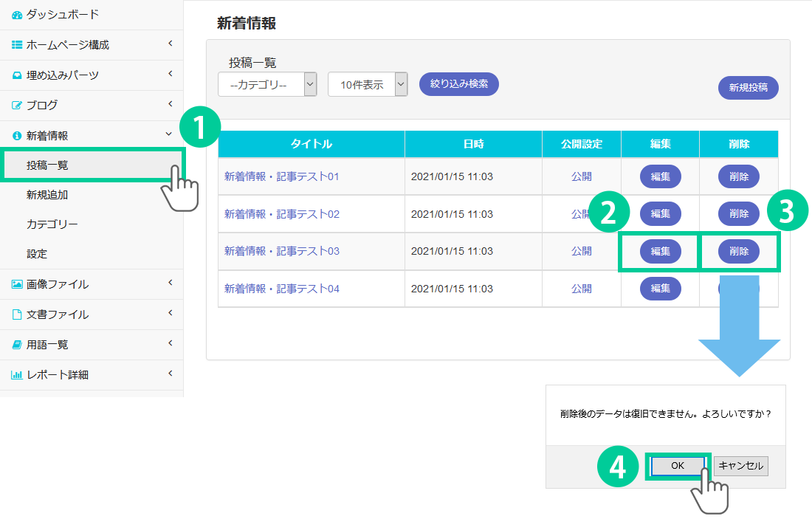
Task: Click the embedded parts icon in sidebar
Action: tap(17, 75)
